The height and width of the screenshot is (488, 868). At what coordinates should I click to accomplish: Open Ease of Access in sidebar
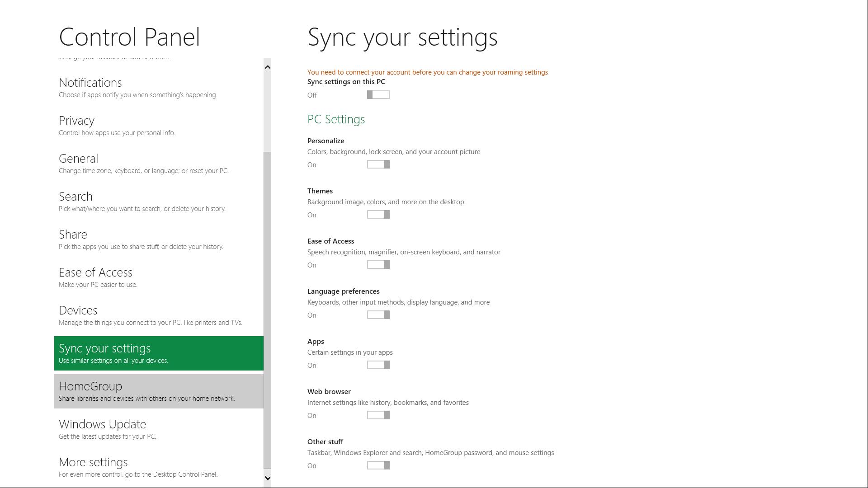[x=159, y=277]
